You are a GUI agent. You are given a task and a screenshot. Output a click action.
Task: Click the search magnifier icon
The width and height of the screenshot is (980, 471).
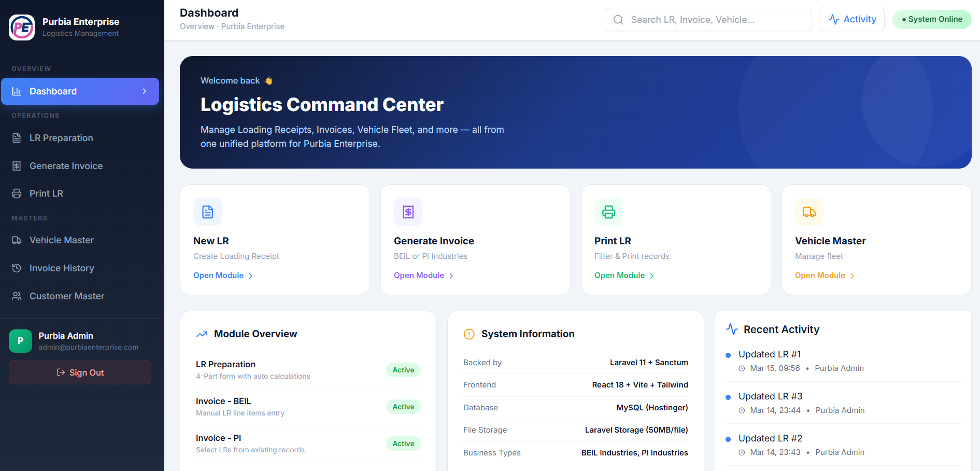click(618, 20)
